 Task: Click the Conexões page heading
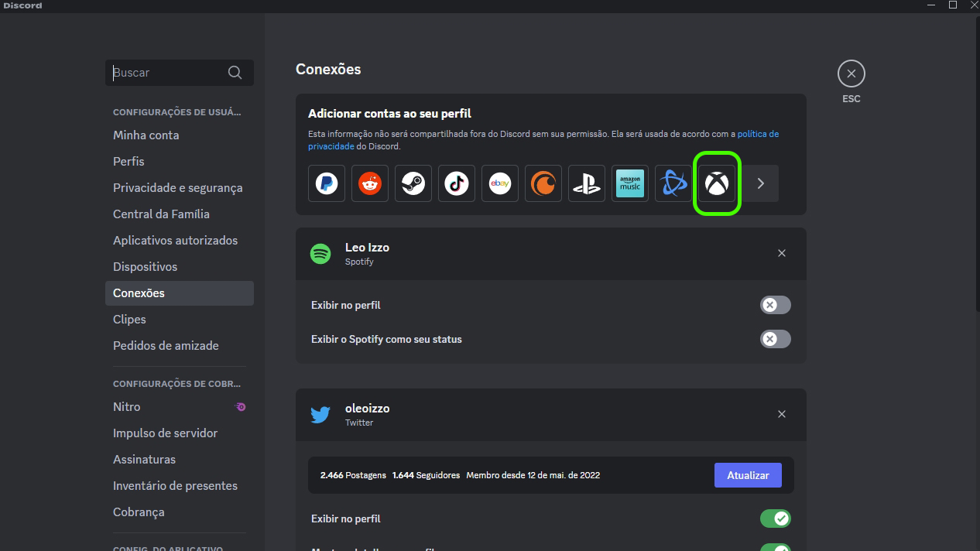[x=328, y=70]
